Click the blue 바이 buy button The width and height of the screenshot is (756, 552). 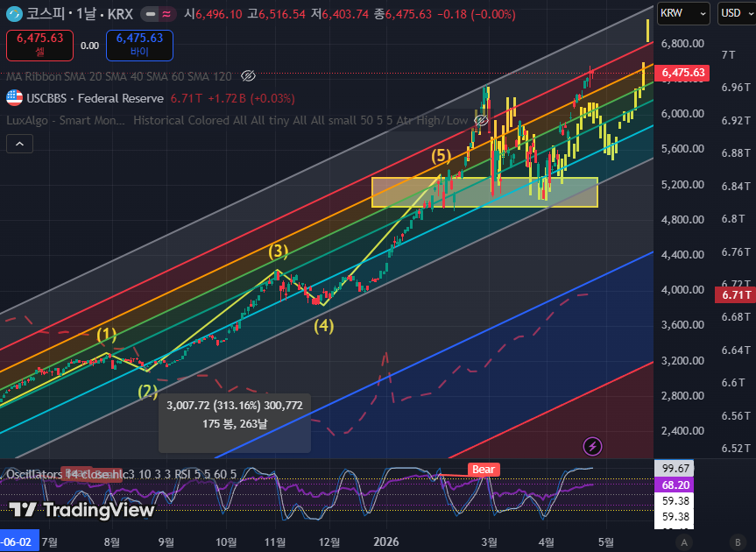point(139,46)
